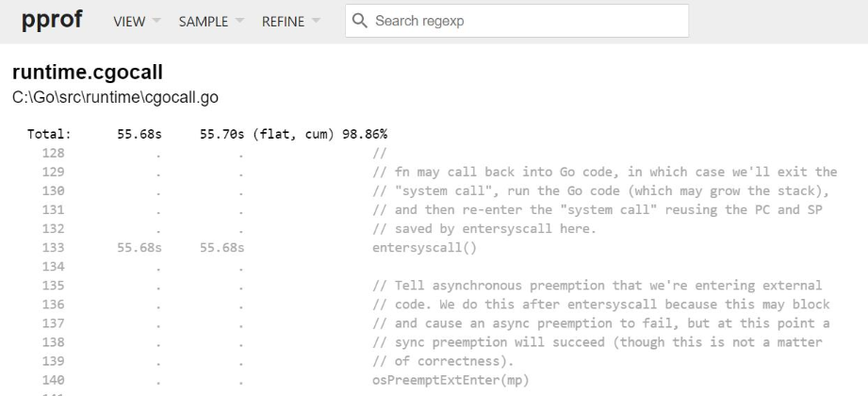Click the 55.70s cumulative total value
The width and height of the screenshot is (868, 396).
point(222,134)
